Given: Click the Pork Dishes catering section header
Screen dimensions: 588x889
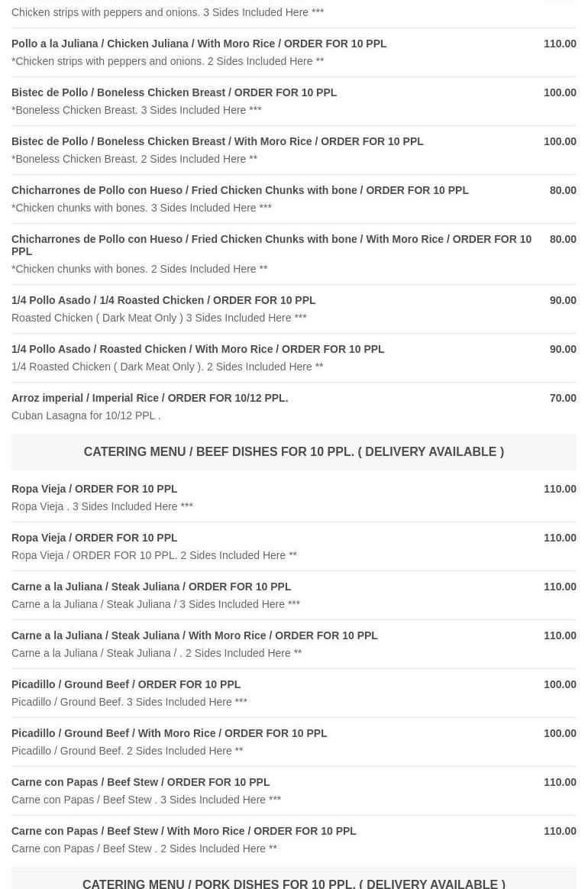Looking at the screenshot, I should [293, 883].
